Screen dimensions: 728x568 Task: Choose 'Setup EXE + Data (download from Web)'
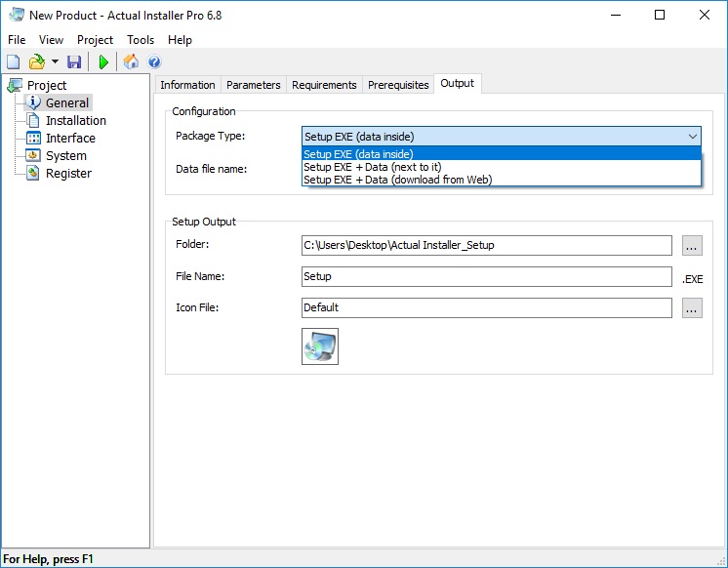(x=502, y=180)
